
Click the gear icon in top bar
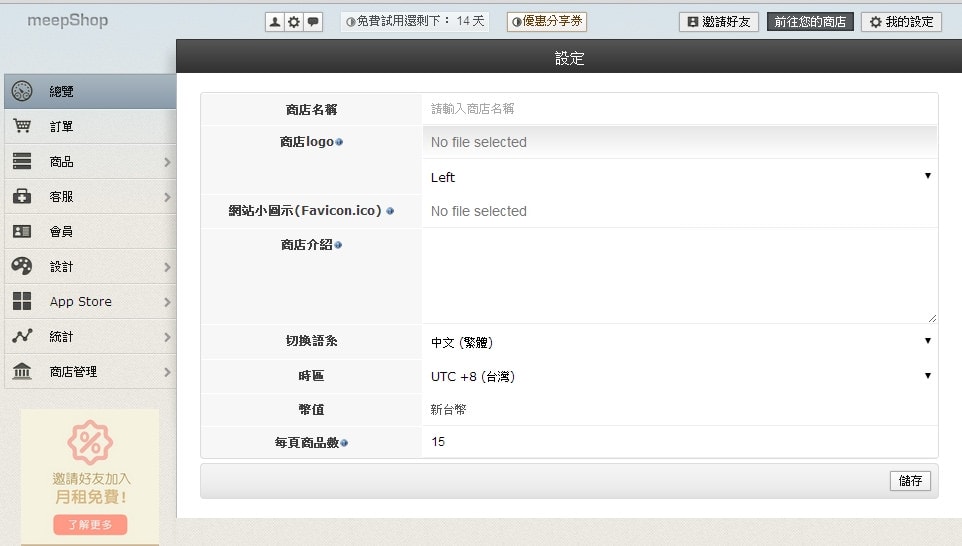click(x=294, y=22)
